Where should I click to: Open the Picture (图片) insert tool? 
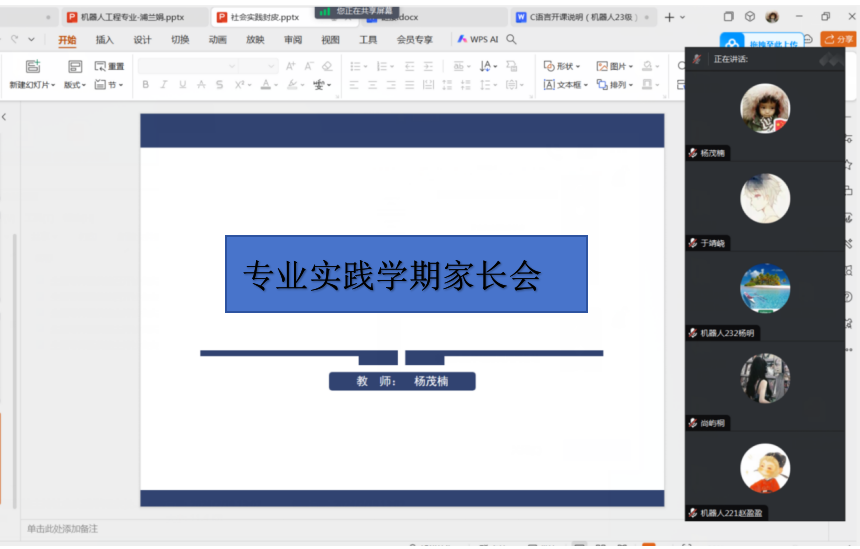coord(614,66)
